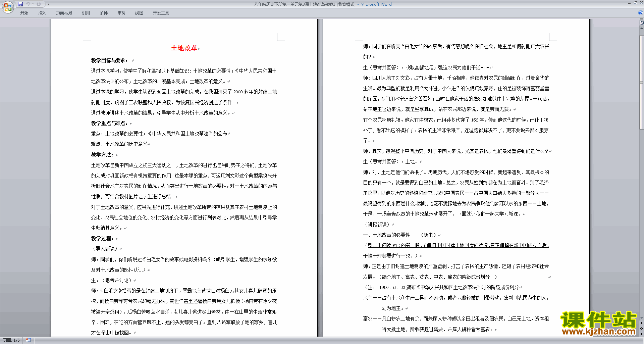Click the note line starting （注： 1950、6、30 颁布
The width and height of the screenshot is (644, 344).
pyautogui.click(x=441, y=287)
